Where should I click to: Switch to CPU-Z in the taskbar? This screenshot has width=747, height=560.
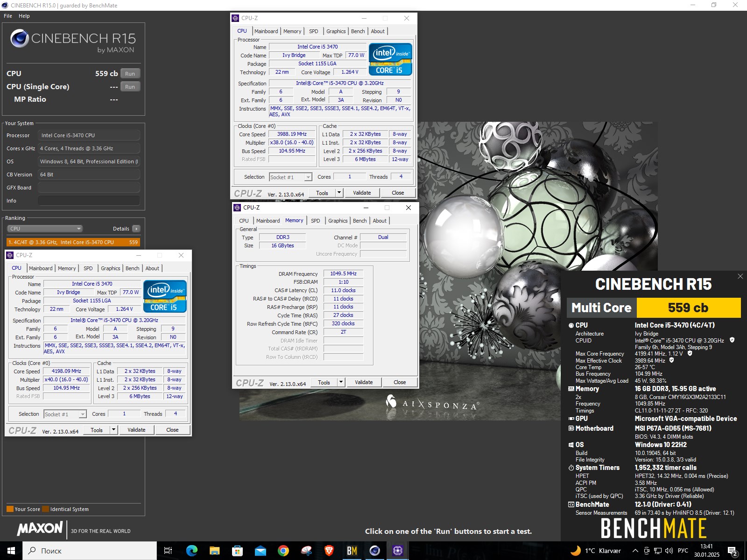398,551
